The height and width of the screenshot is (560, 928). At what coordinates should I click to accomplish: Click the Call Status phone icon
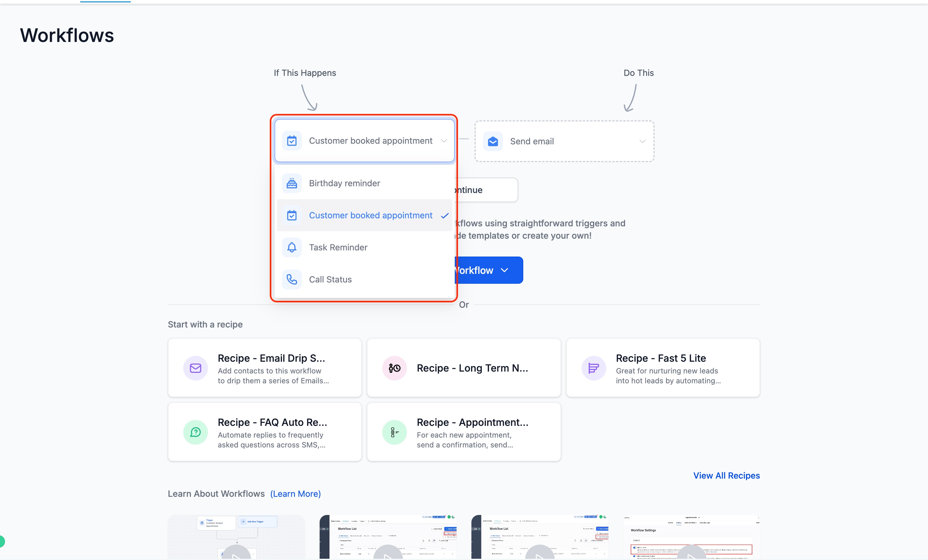click(x=292, y=279)
